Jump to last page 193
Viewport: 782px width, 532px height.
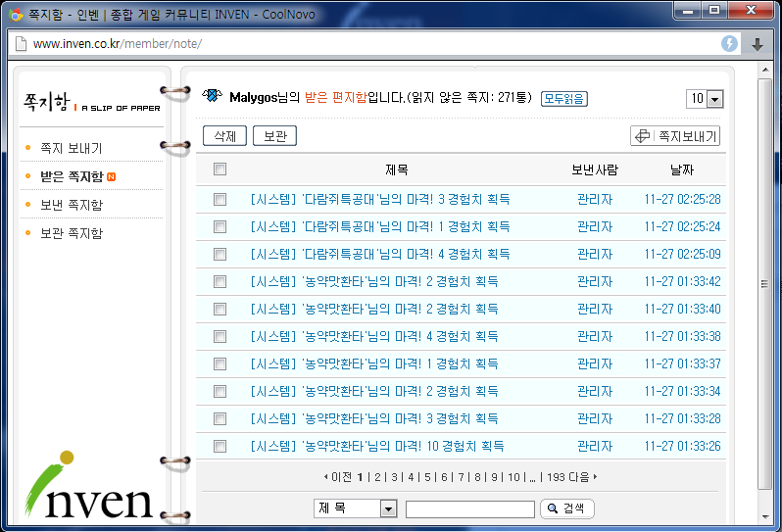pos(556,477)
